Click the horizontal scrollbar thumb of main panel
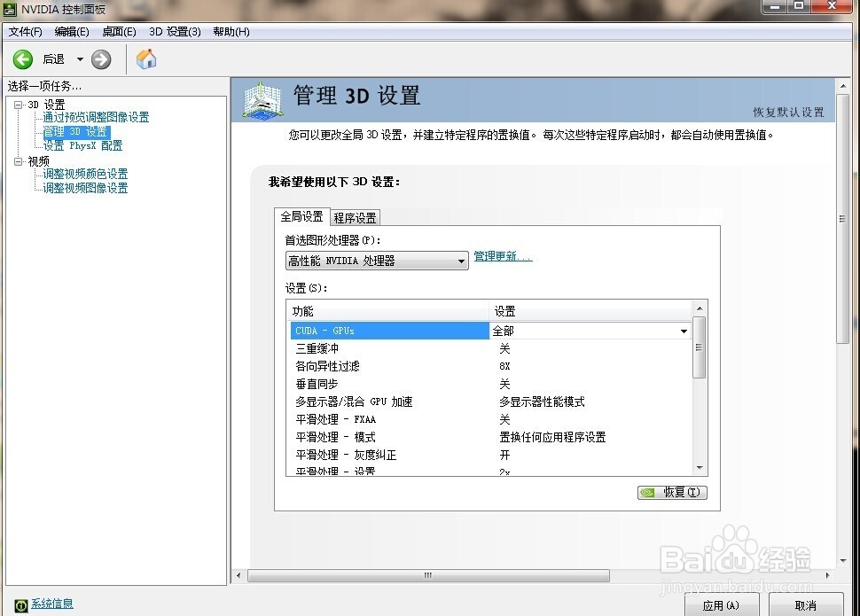Viewport: 860px width, 616px height. point(428,575)
